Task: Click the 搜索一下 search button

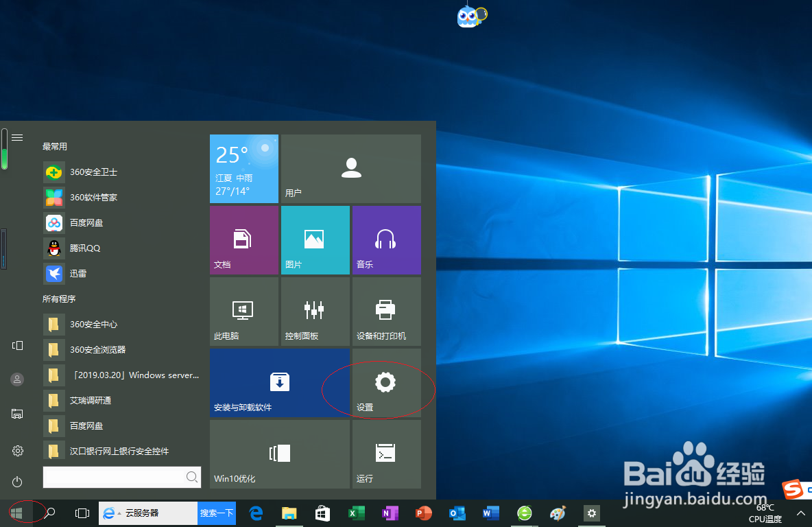Action: (216, 513)
